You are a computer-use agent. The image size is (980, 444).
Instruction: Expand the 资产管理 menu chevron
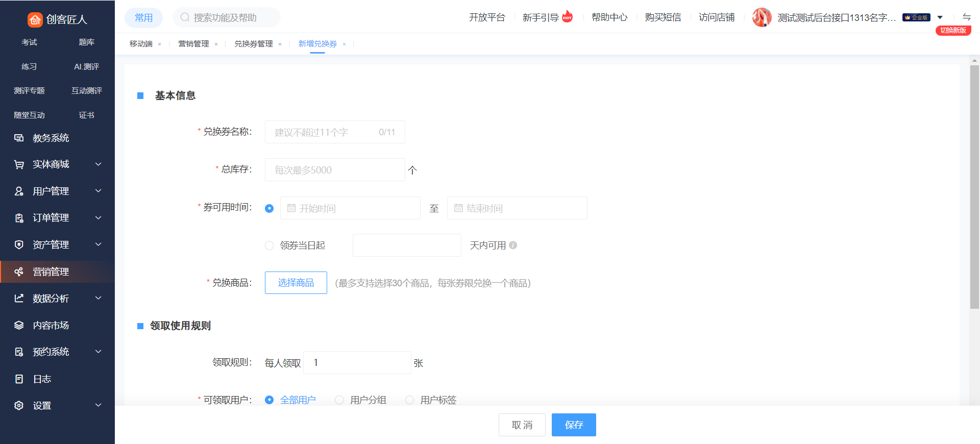point(99,244)
